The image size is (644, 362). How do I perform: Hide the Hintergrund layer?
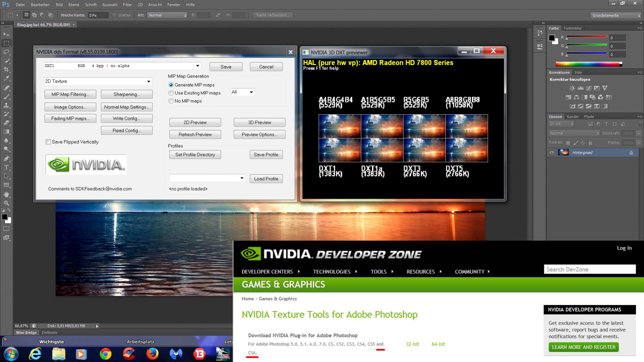(552, 153)
